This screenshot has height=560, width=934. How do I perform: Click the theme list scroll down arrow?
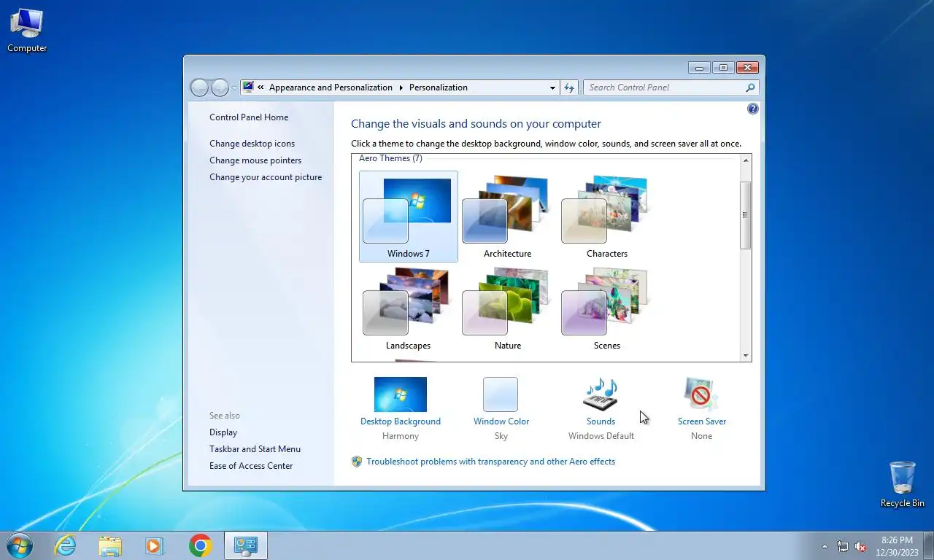pyautogui.click(x=746, y=356)
